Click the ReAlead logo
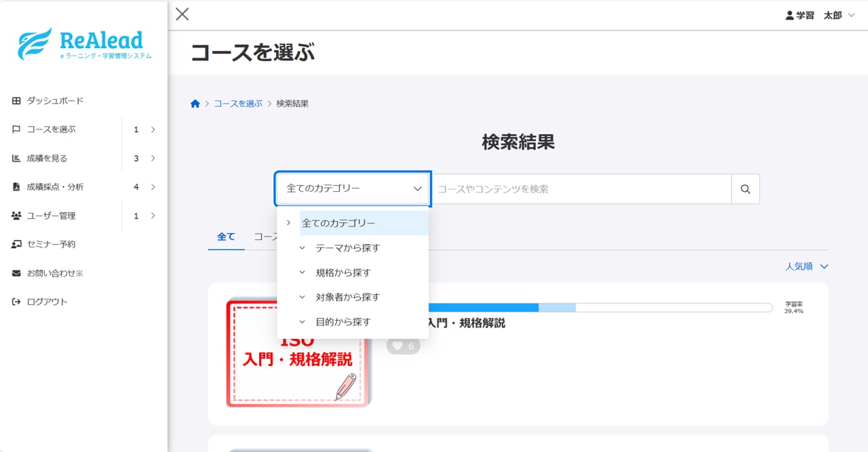Image resolution: width=868 pixels, height=452 pixels. (84, 44)
